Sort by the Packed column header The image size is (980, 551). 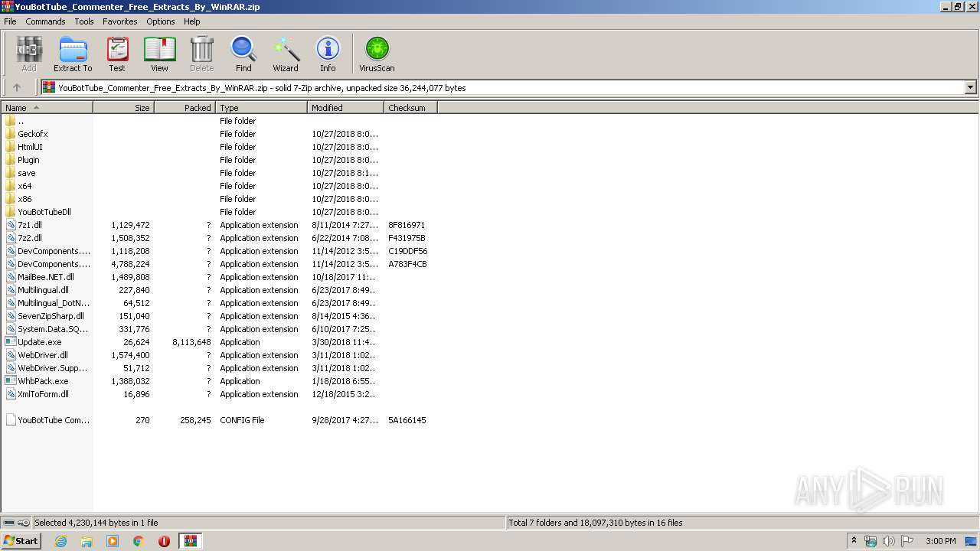point(185,108)
